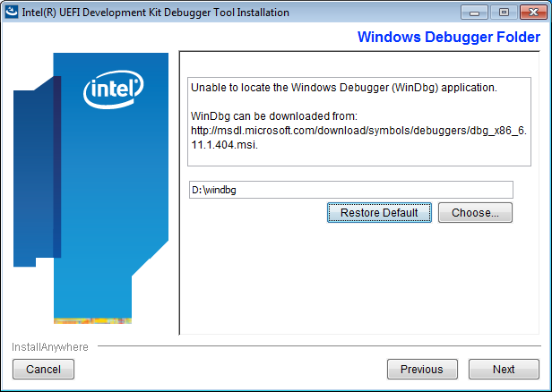Open the Choose... folder browser
This screenshot has height=392, width=552.
(x=475, y=213)
